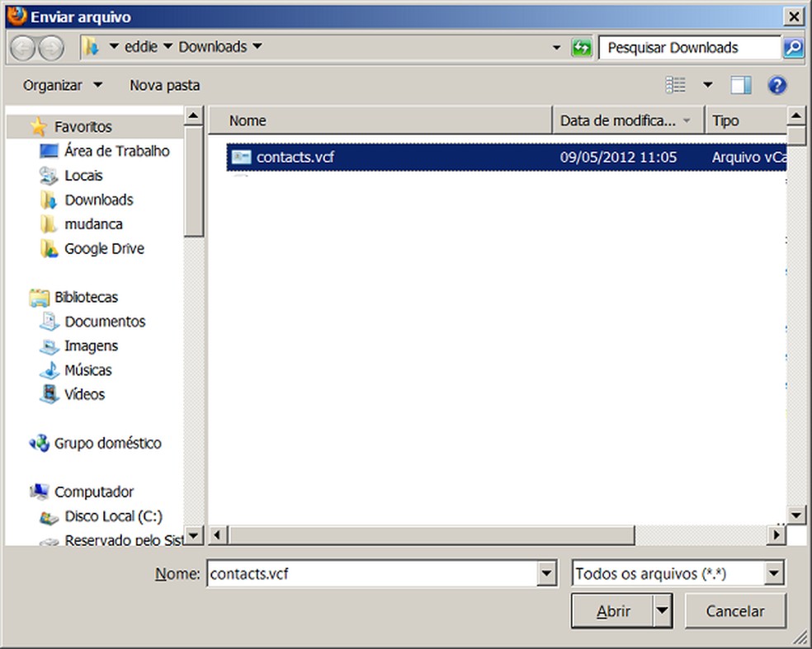Image resolution: width=812 pixels, height=649 pixels.
Task: Click the Google Drive folder icon
Action: pos(49,248)
